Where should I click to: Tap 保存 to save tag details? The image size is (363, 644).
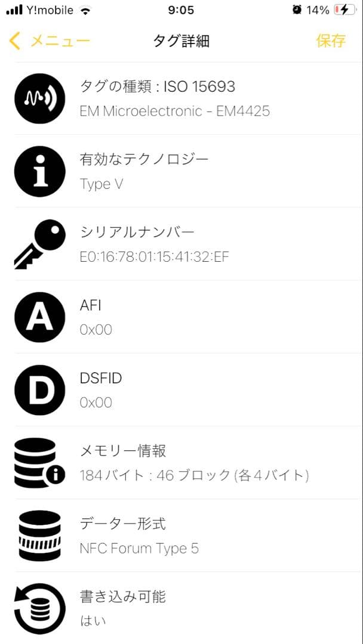pos(332,41)
